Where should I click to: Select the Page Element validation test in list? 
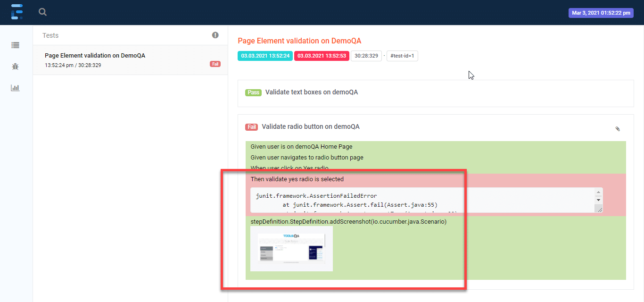pyautogui.click(x=130, y=60)
